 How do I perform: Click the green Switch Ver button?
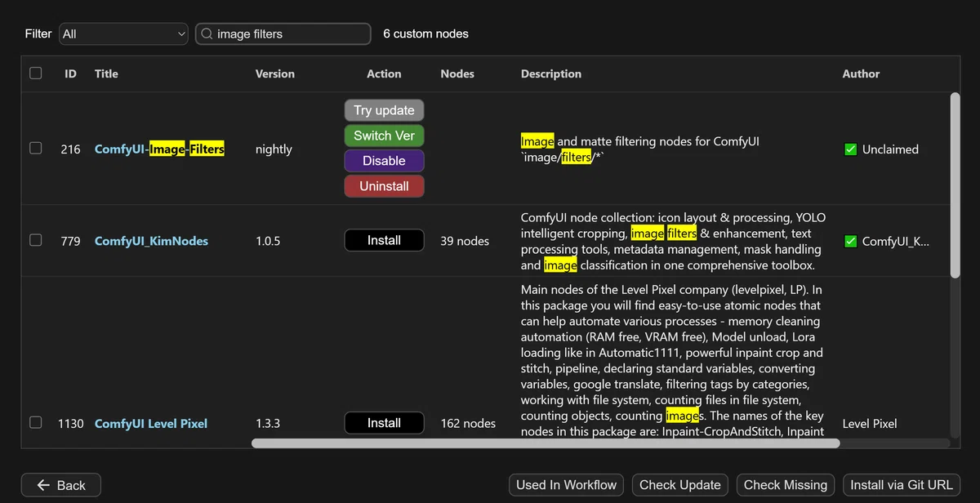tap(384, 136)
